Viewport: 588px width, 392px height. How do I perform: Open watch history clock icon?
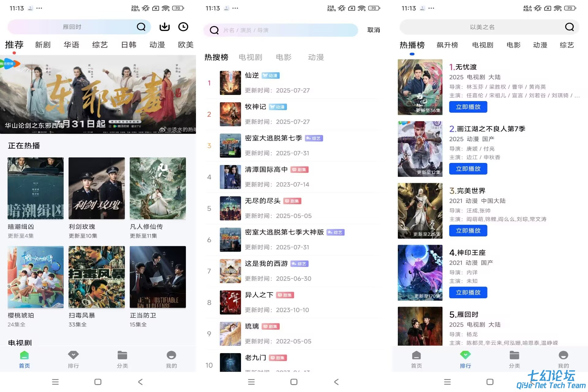pyautogui.click(x=183, y=27)
